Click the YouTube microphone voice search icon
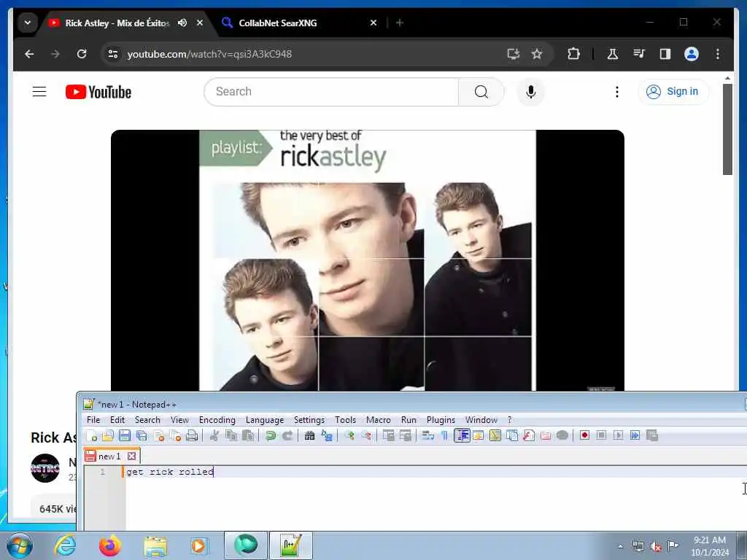This screenshot has height=560, width=747. click(531, 91)
